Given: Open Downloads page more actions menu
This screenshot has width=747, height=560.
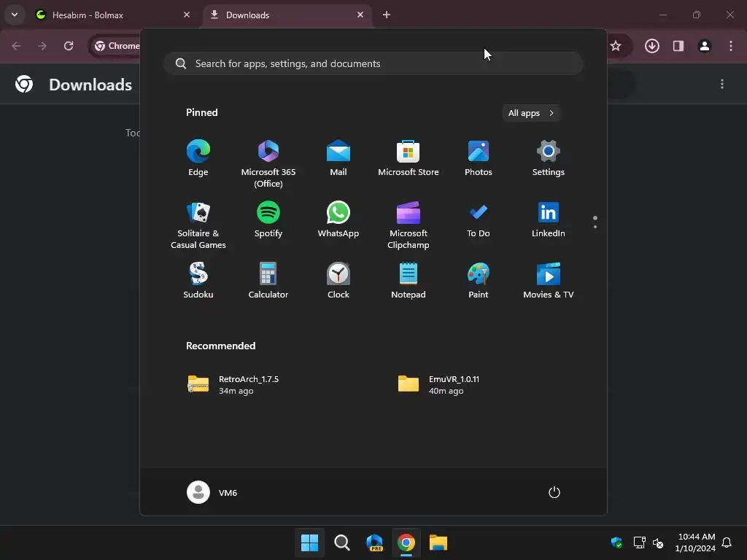Looking at the screenshot, I should pos(722,85).
